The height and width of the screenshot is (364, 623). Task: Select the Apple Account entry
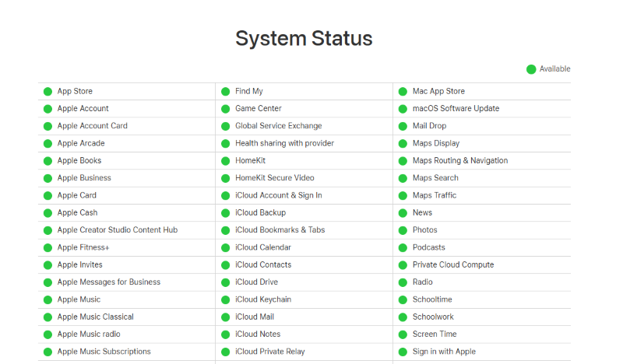point(83,108)
